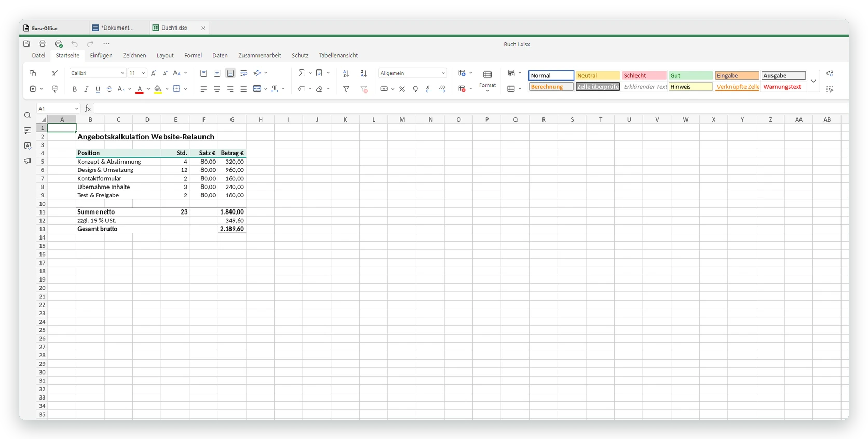Viewport: 868px width, 439px height.
Task: Click the yellow fill color bucket
Action: point(158,89)
